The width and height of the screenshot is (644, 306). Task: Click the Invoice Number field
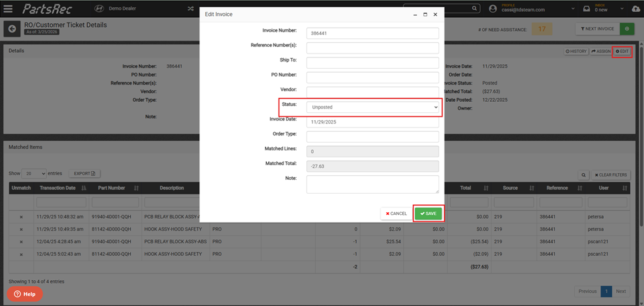pyautogui.click(x=373, y=33)
